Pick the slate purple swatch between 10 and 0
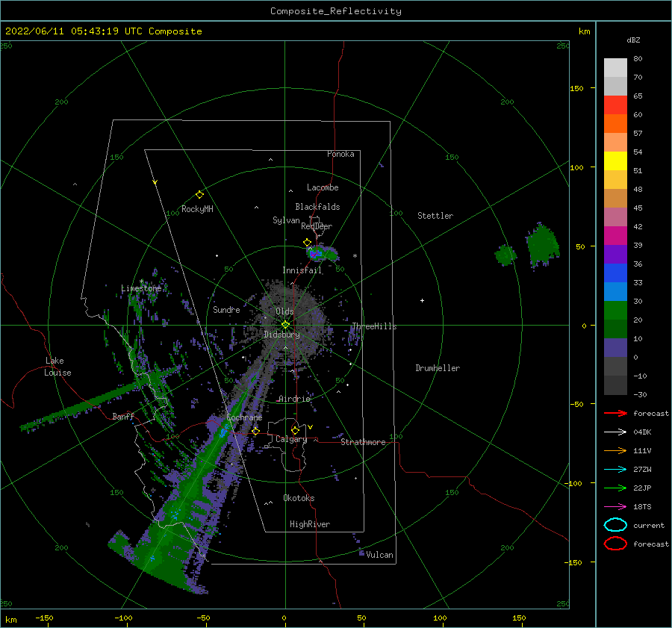 click(x=615, y=348)
